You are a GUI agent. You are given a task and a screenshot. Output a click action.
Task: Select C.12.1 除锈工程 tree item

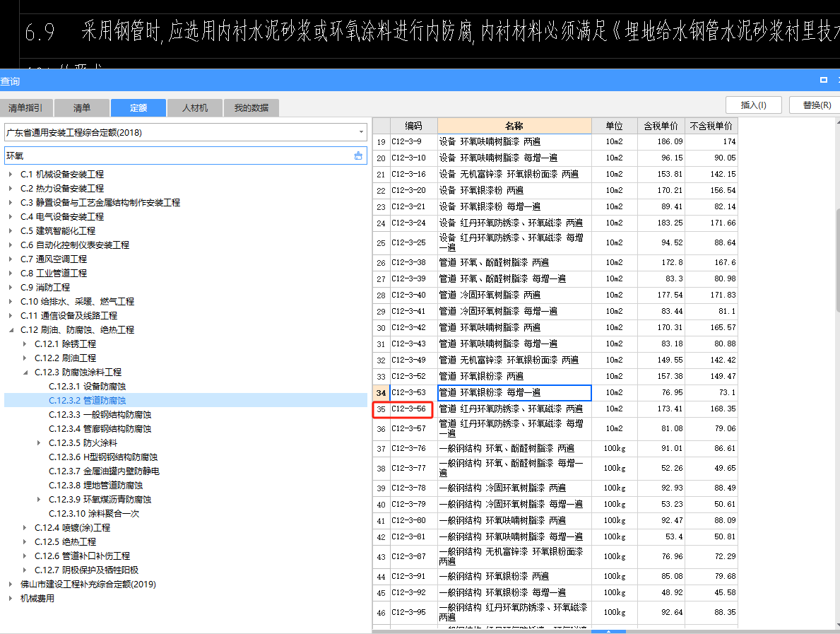pos(66,344)
